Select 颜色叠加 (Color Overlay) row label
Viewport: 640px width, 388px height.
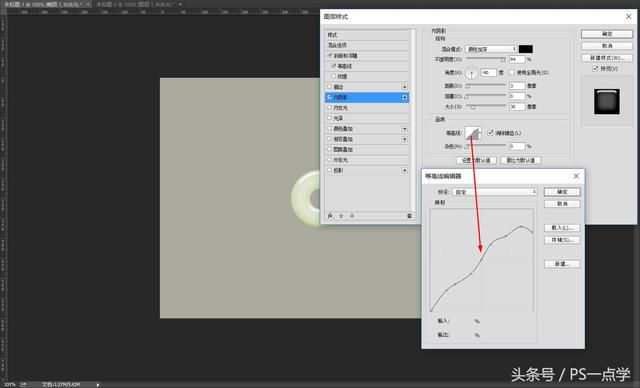pos(343,129)
